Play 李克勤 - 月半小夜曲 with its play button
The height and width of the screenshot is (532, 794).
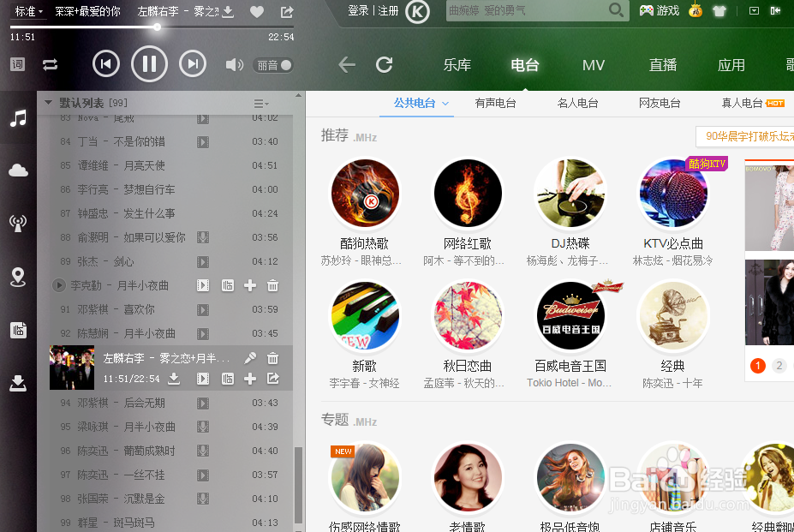59,285
